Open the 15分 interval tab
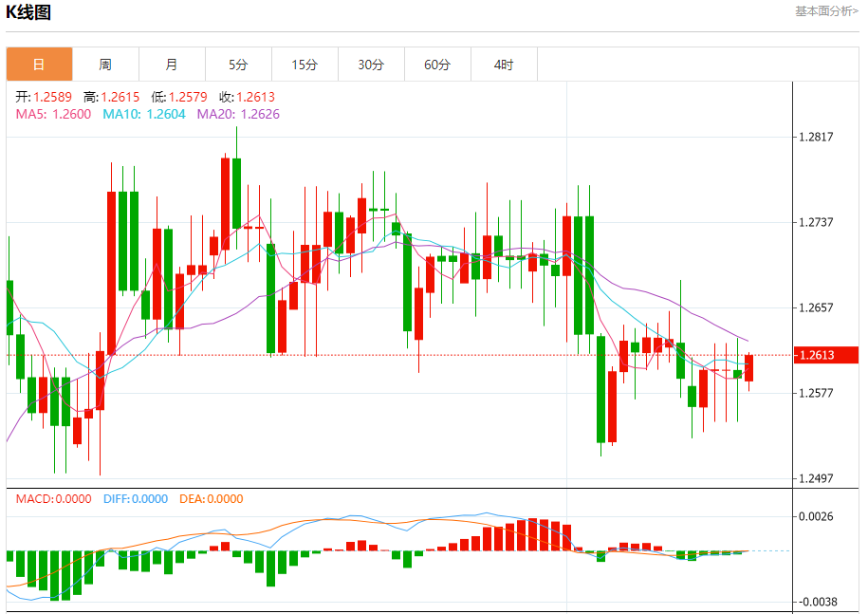The image size is (868, 614). [x=305, y=65]
